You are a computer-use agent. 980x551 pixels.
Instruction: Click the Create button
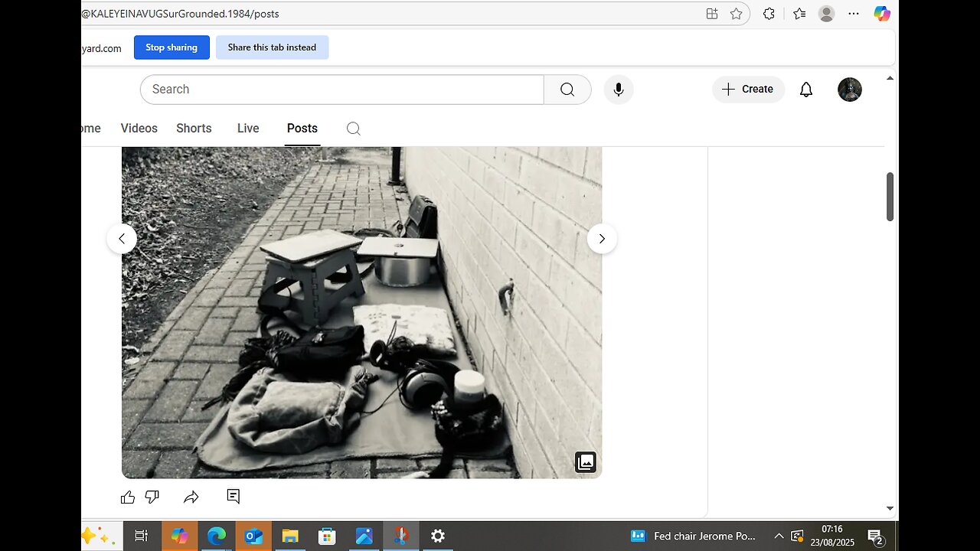coord(748,90)
